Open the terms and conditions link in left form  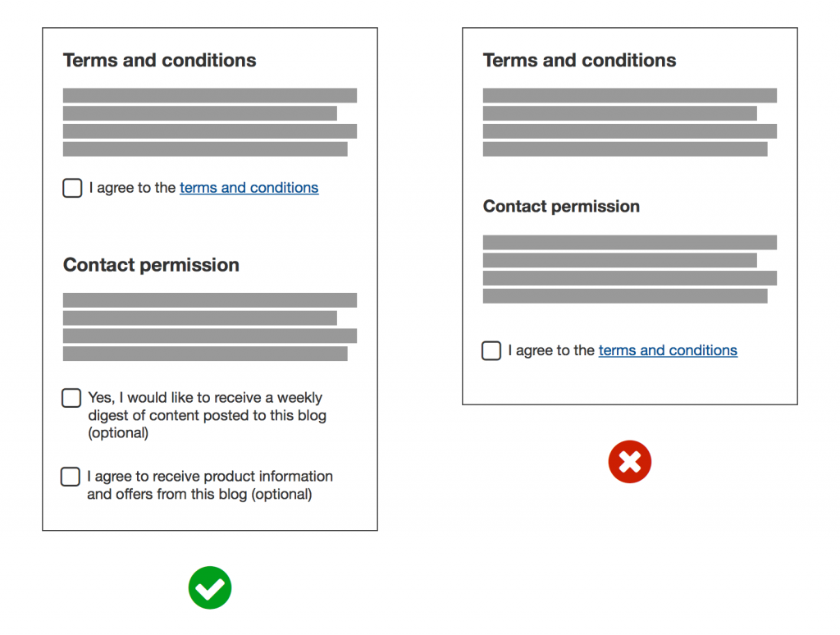tap(249, 188)
